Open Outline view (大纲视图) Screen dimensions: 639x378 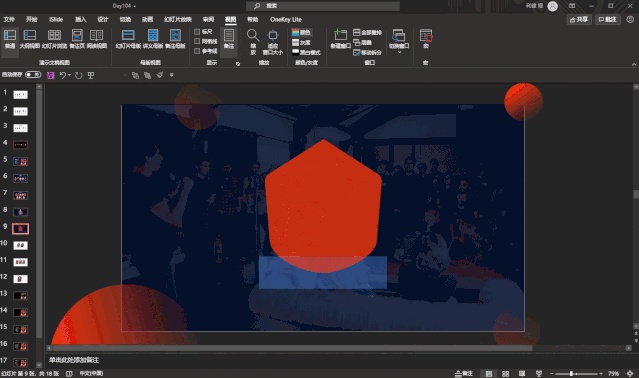coord(29,39)
